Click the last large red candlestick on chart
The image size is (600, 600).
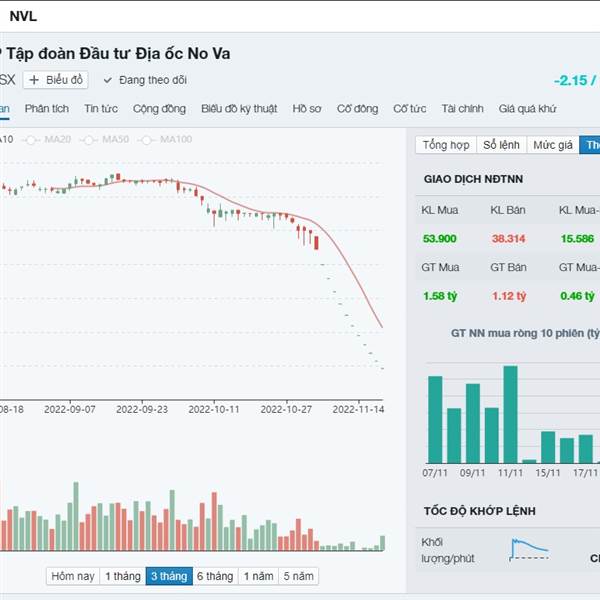coord(316,243)
